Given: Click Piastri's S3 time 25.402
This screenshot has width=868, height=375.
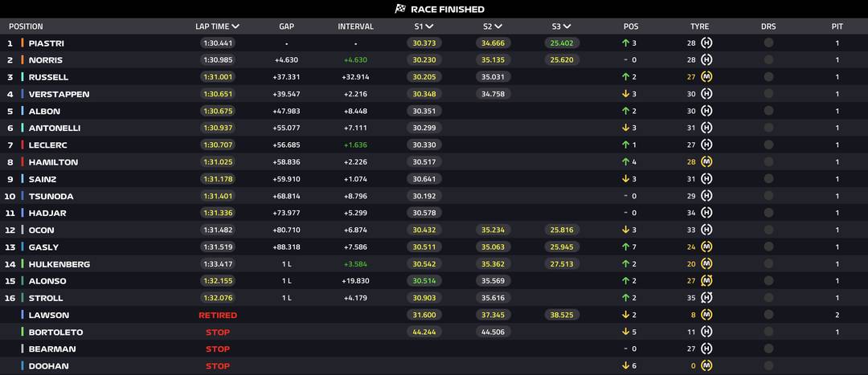Looking at the screenshot, I should (562, 43).
